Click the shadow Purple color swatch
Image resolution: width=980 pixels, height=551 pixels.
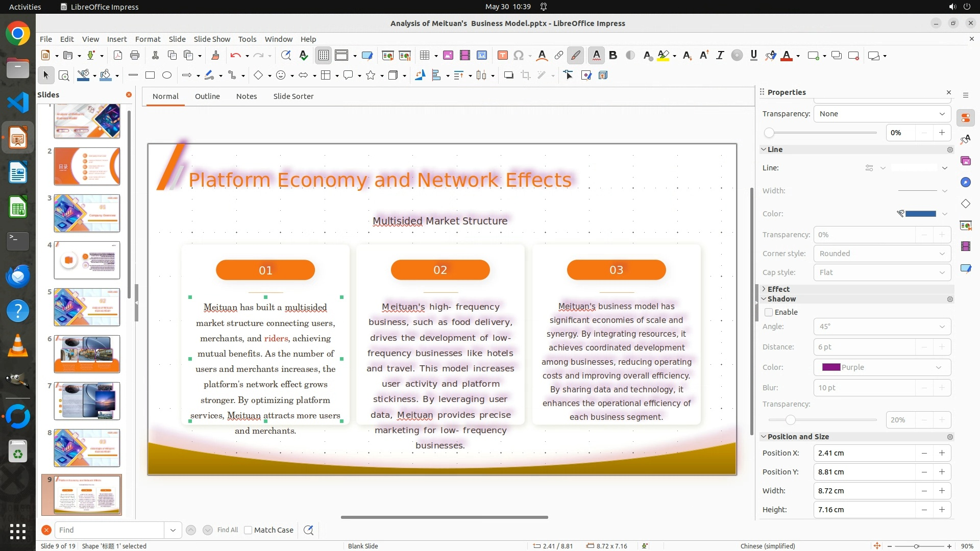coord(831,367)
